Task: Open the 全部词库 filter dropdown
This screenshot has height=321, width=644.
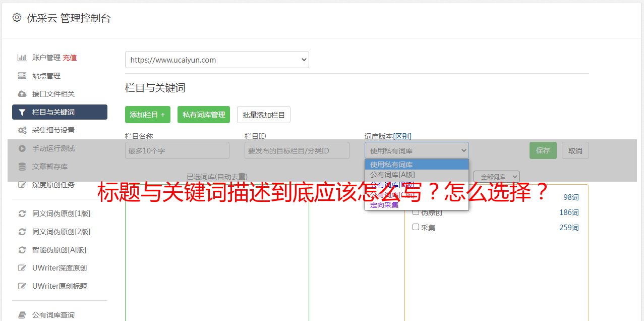Action: click(x=497, y=177)
